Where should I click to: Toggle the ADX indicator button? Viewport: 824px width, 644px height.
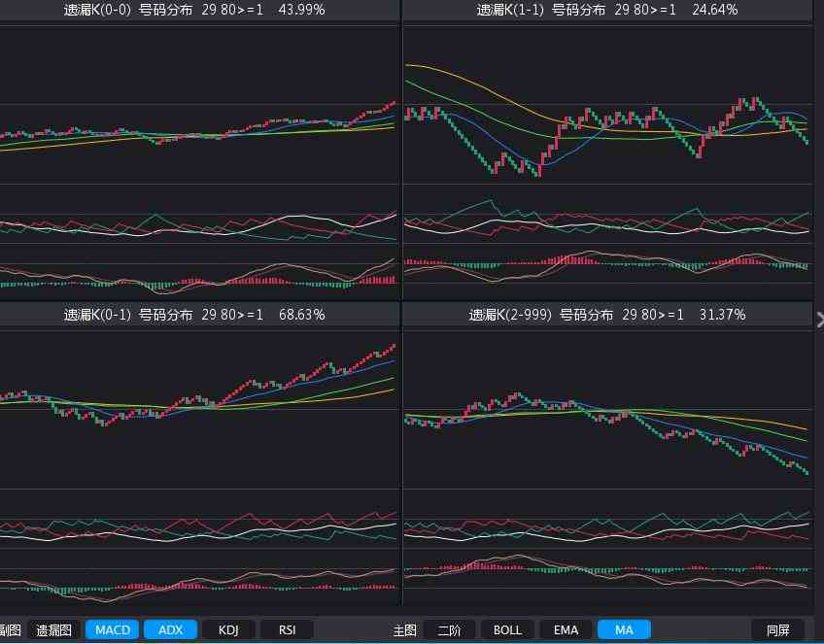(170, 629)
